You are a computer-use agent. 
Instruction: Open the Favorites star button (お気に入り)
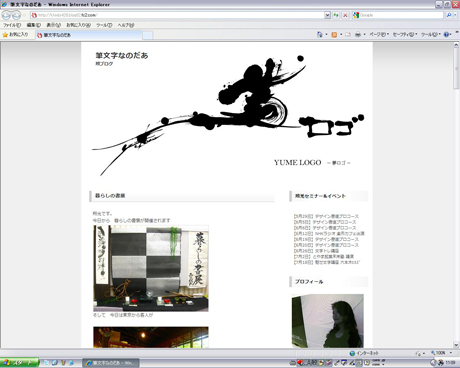coord(15,34)
